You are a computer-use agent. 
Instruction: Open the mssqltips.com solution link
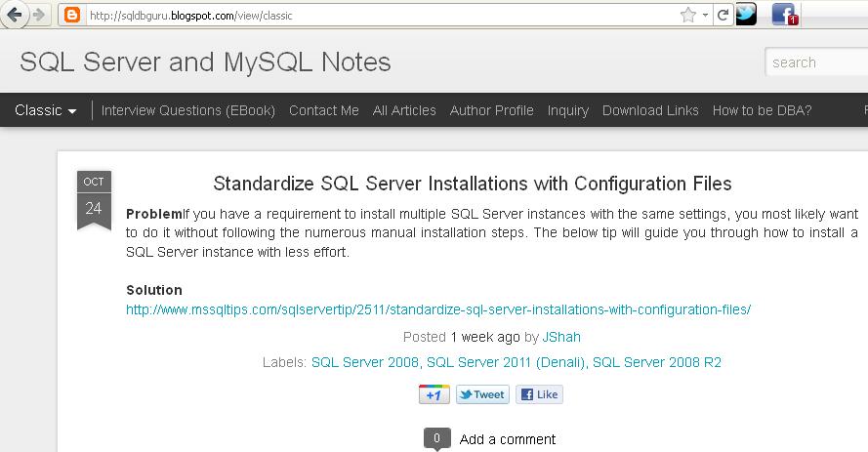[437, 309]
